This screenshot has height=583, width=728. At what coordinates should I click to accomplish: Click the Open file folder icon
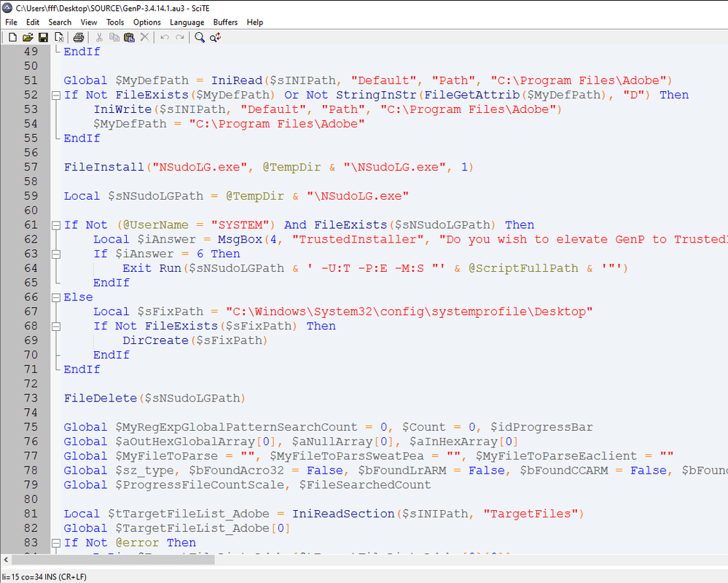pos(28,37)
